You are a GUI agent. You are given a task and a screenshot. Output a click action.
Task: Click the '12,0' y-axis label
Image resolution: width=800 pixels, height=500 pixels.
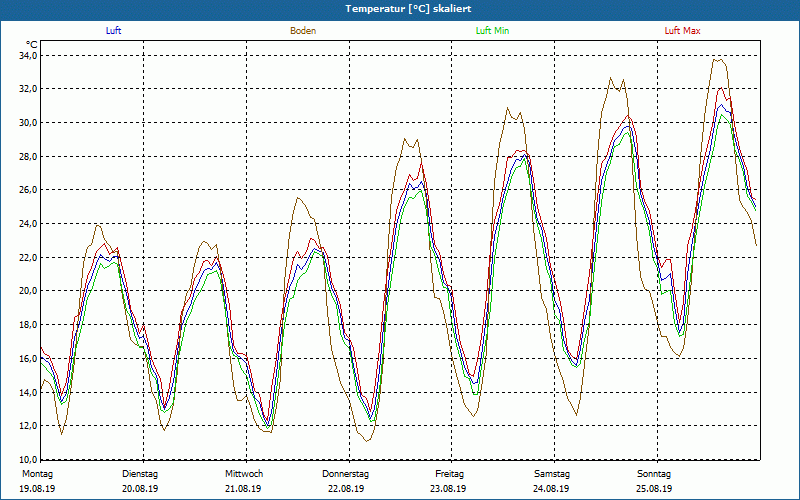tap(29, 426)
